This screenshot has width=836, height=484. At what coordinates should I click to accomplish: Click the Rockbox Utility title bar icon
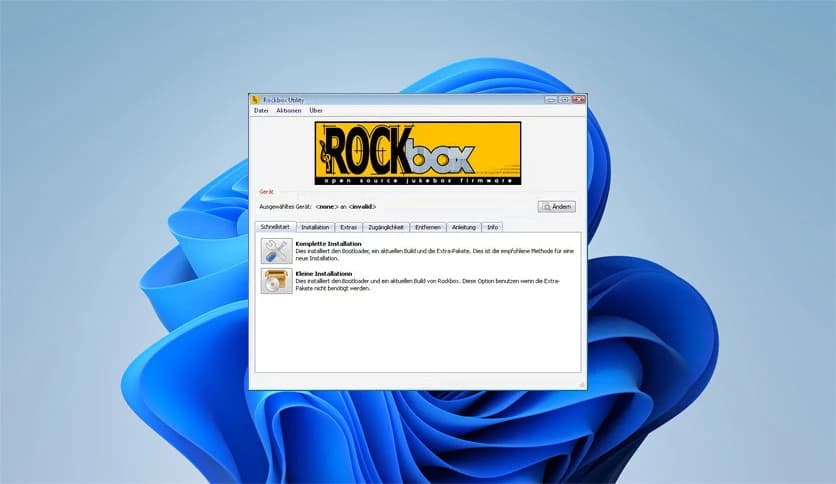tap(255, 100)
